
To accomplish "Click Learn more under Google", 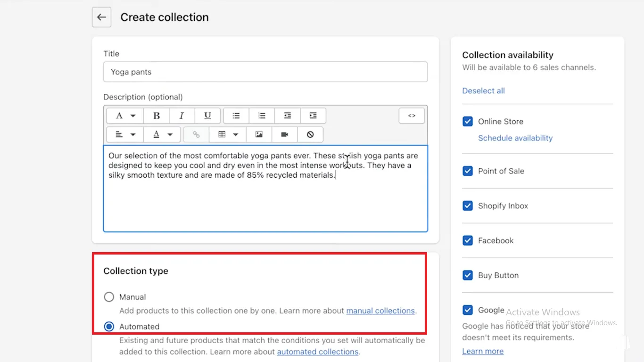I will tap(483, 352).
